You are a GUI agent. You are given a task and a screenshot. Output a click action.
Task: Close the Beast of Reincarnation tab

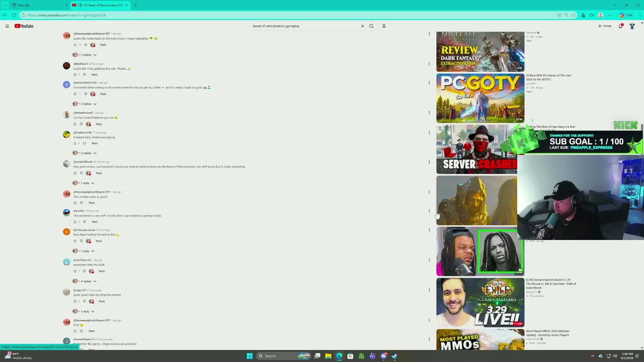pyautogui.click(x=126, y=5)
